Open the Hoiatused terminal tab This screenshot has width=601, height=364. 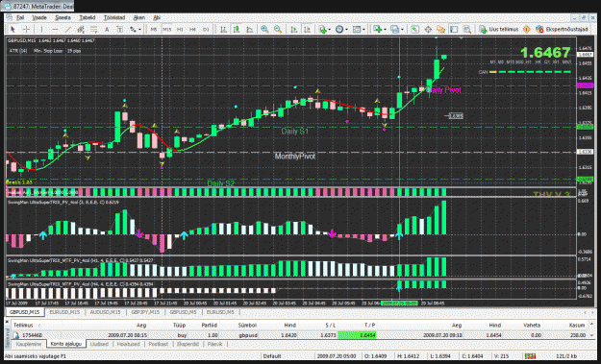(x=128, y=344)
